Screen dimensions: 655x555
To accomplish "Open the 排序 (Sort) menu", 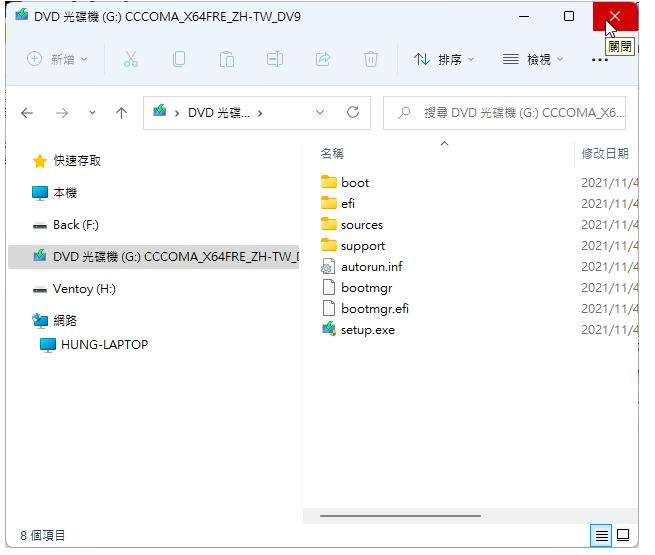I will tap(444, 59).
